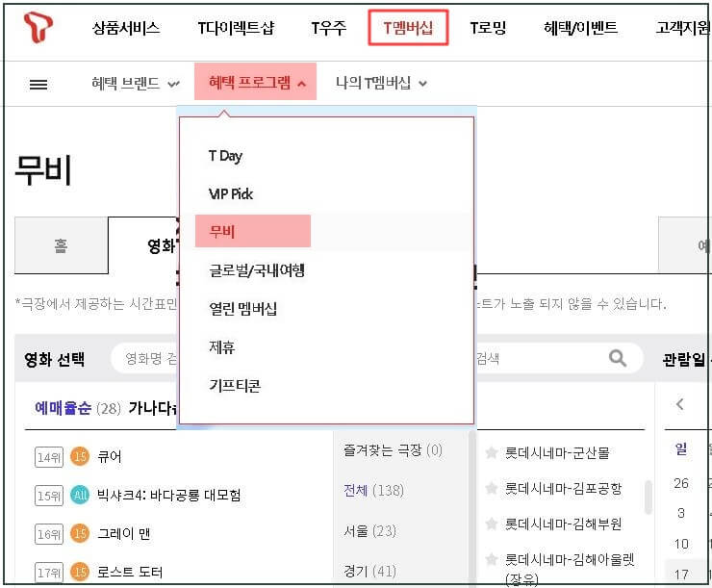The image size is (712, 588).
Task: Open the 상품서비스 top menu
Action: point(126,28)
